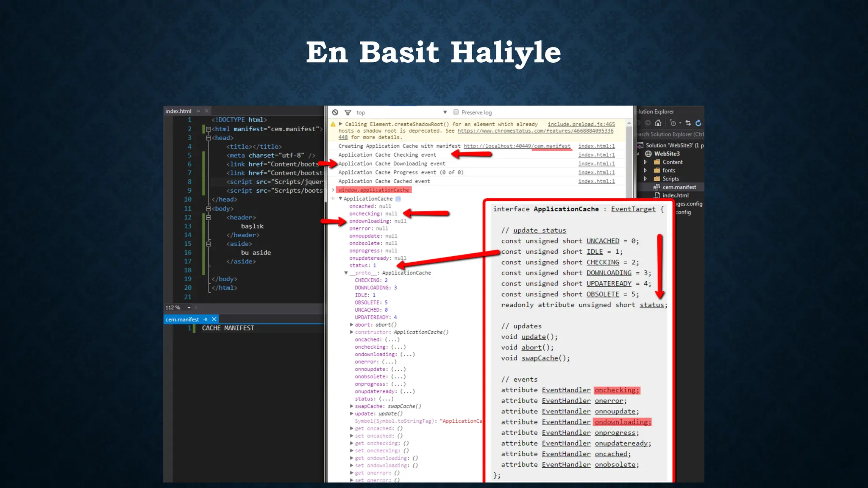Collapse the __proto__ ApplicationCache node
Screen dimensions: 868x488
[x=346, y=273]
